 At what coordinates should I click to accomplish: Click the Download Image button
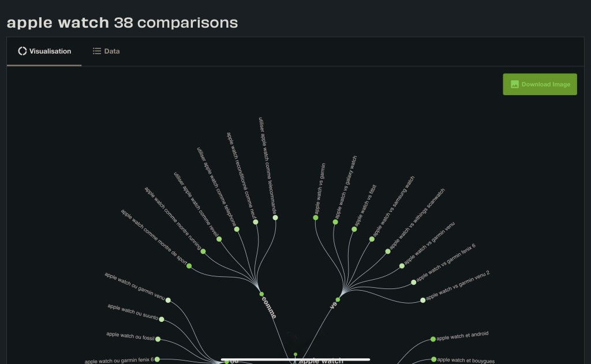coord(540,84)
